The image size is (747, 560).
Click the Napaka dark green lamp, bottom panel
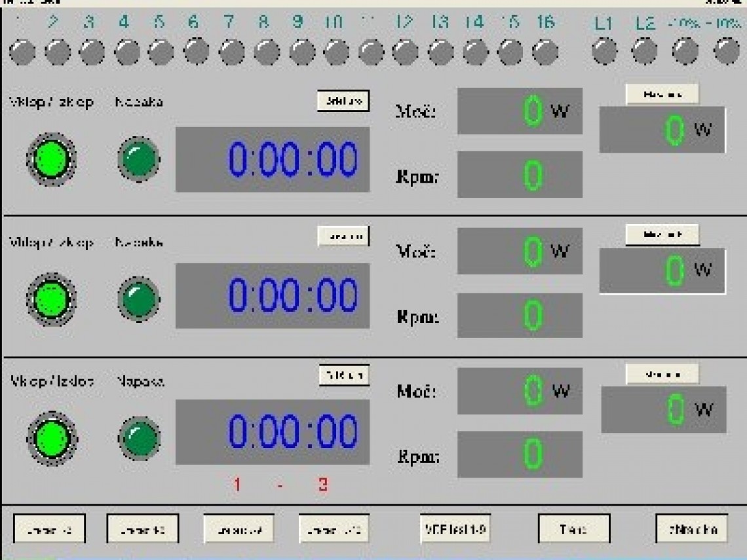point(139,439)
